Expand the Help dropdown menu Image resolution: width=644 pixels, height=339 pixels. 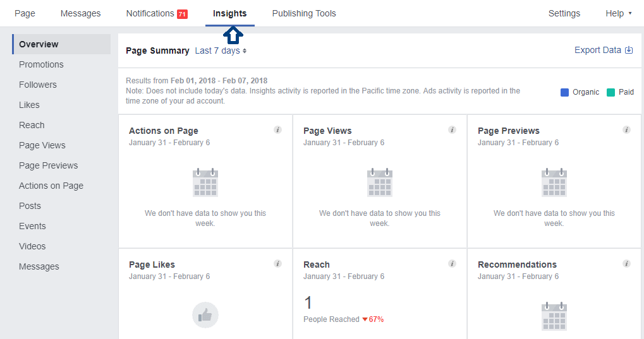click(x=618, y=13)
